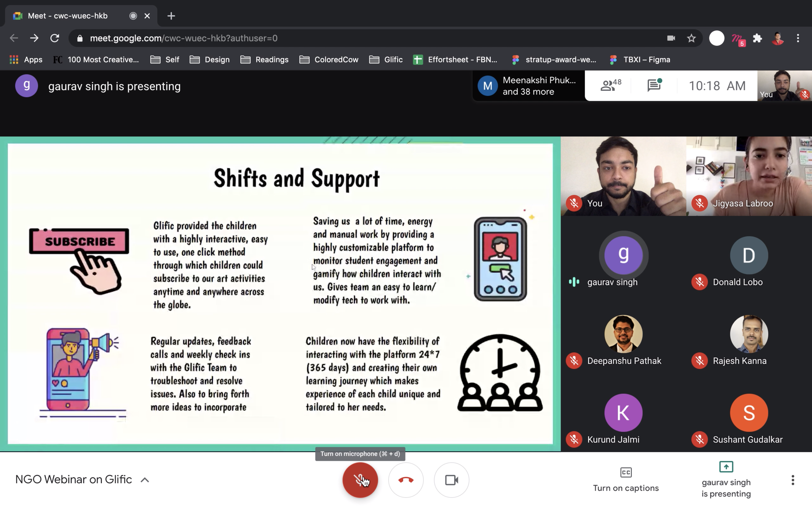This screenshot has height=508, width=812.
Task: Open the Glific bookmarks folder
Action: pyautogui.click(x=386, y=60)
